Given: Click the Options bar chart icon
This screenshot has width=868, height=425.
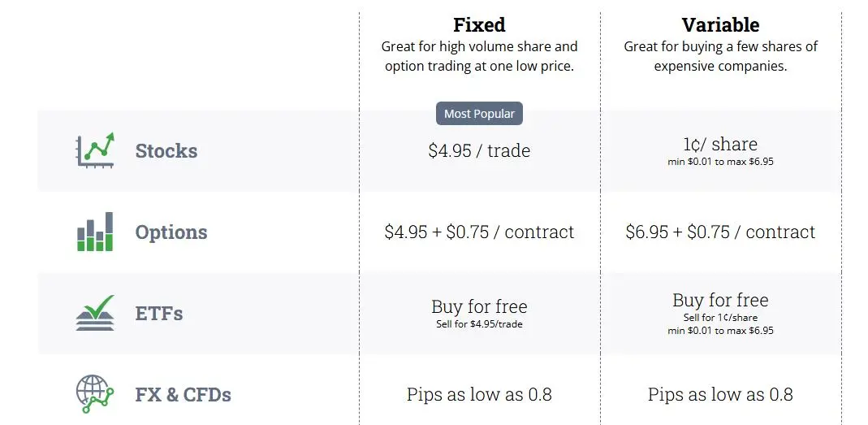Looking at the screenshot, I should coord(95,232).
